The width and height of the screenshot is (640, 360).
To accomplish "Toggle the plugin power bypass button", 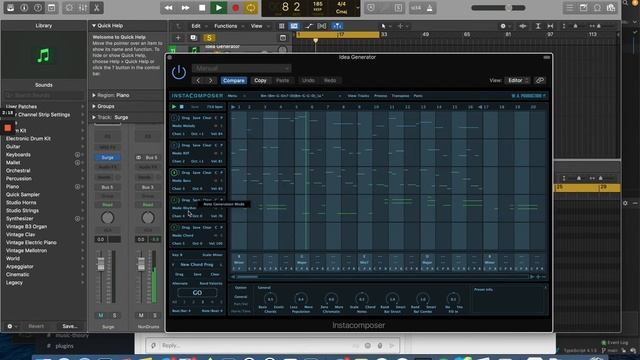I will tap(179, 73).
